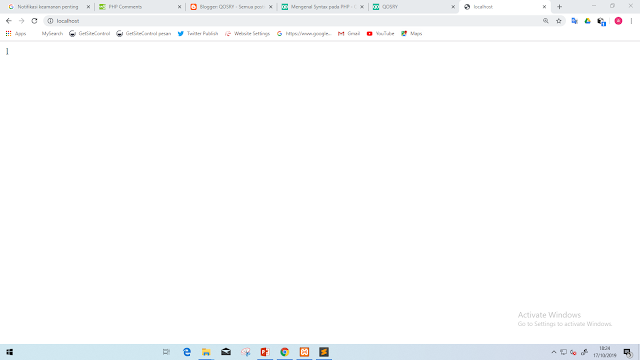This screenshot has width=640, height=360.
Task: Open the Windows notification center
Action: tap(628, 352)
